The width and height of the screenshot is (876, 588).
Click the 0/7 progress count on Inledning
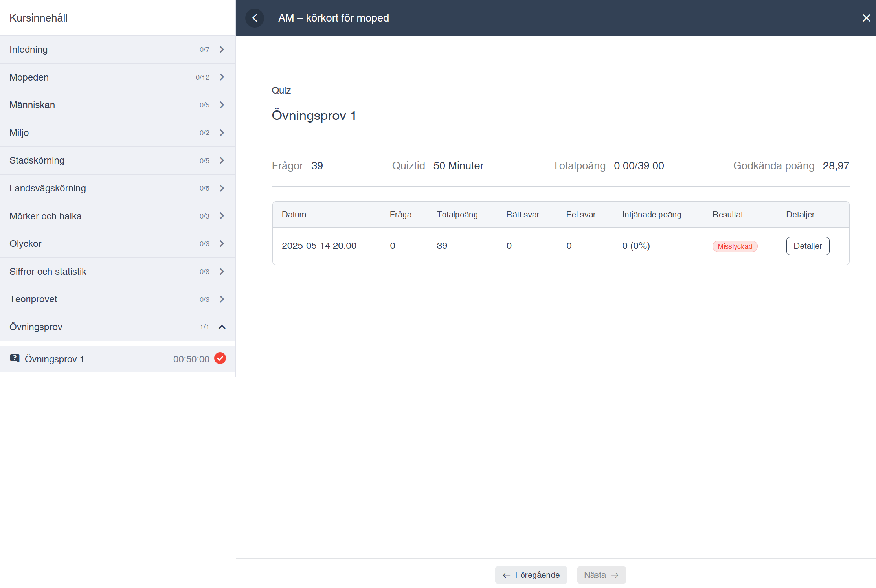[x=204, y=50]
